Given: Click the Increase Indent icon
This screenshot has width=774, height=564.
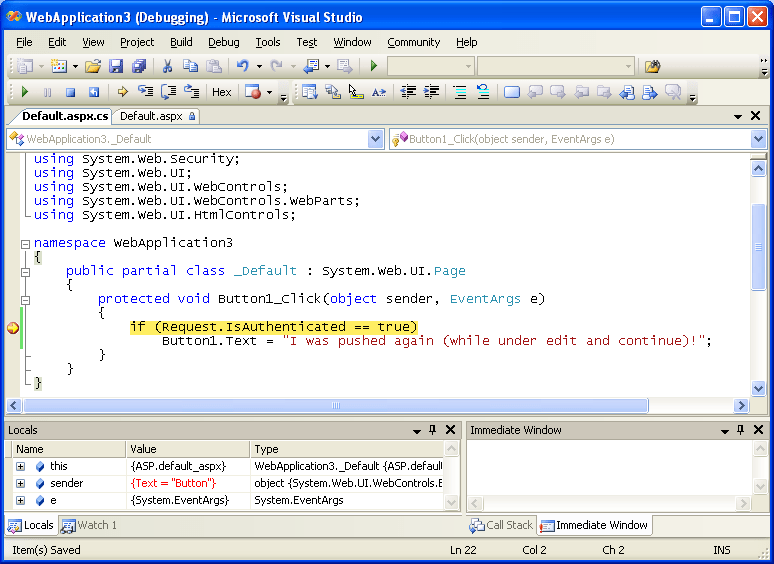Looking at the screenshot, I should coord(431,92).
